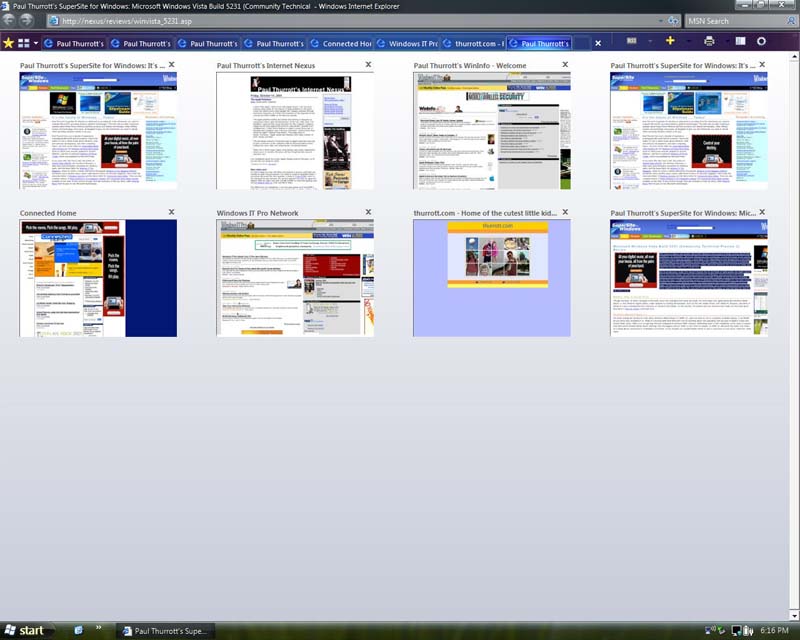The width and height of the screenshot is (800, 640).
Task: Click the Print icon in toolbar
Action: click(x=709, y=42)
